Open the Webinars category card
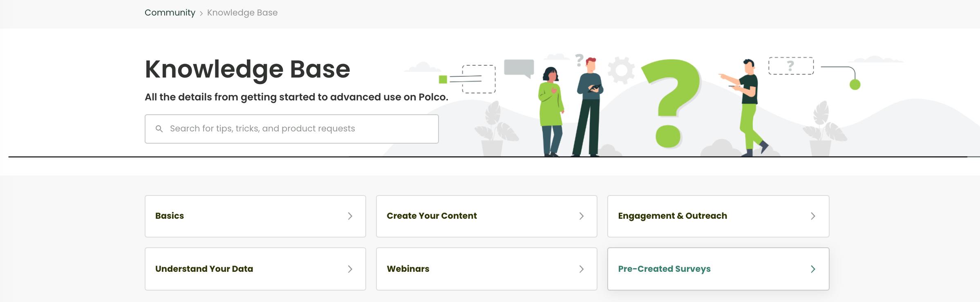The width and height of the screenshot is (980, 302). click(x=487, y=269)
